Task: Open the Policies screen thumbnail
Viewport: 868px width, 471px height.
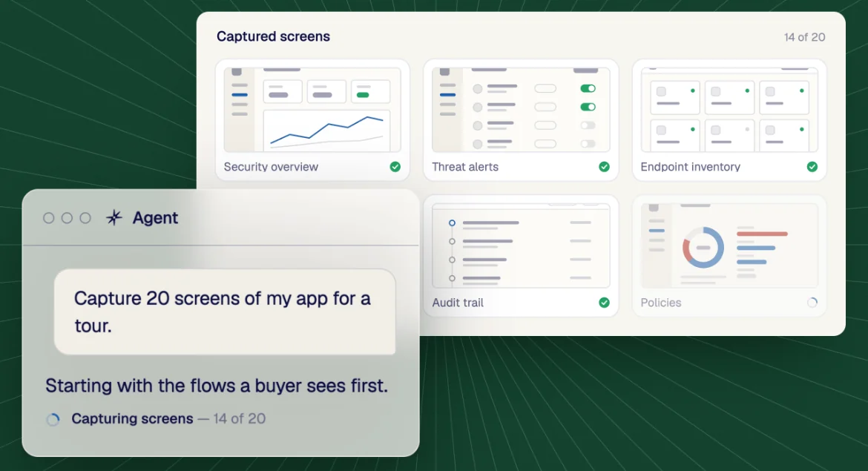Action: tap(729, 246)
